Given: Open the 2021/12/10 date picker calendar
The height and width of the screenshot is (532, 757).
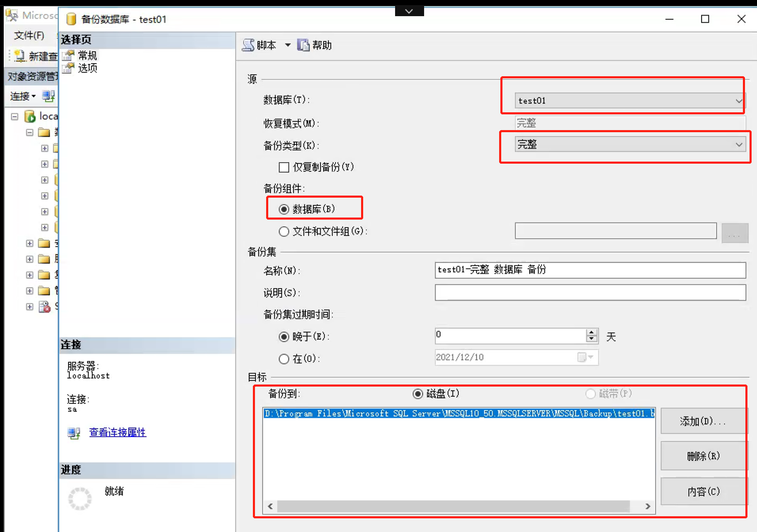Looking at the screenshot, I should pyautogui.click(x=585, y=357).
